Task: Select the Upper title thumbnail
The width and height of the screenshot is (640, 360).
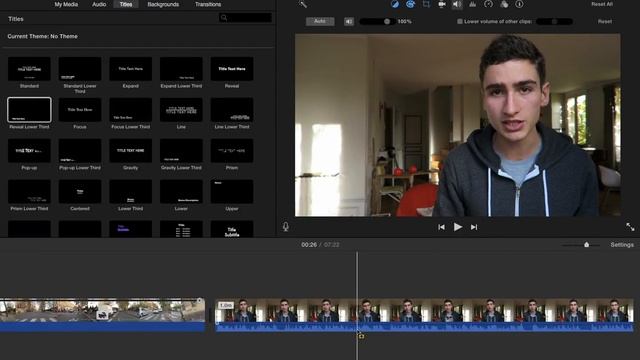Action: tap(232, 191)
